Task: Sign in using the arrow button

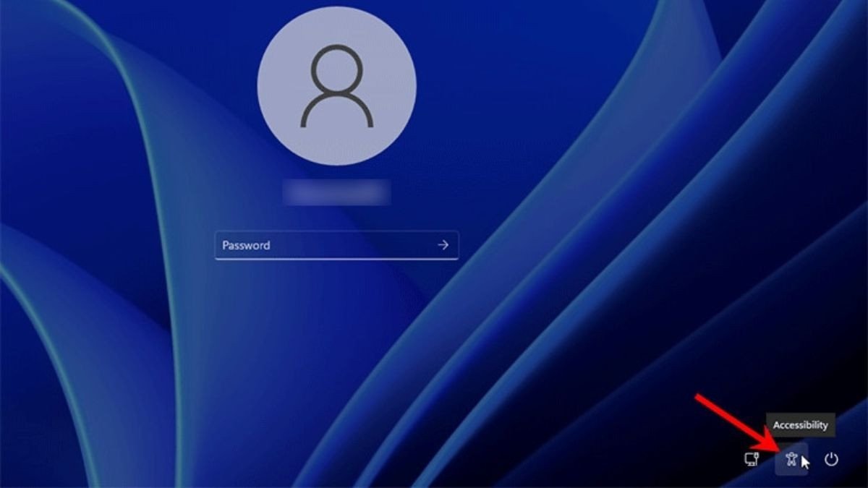Action: [443, 245]
